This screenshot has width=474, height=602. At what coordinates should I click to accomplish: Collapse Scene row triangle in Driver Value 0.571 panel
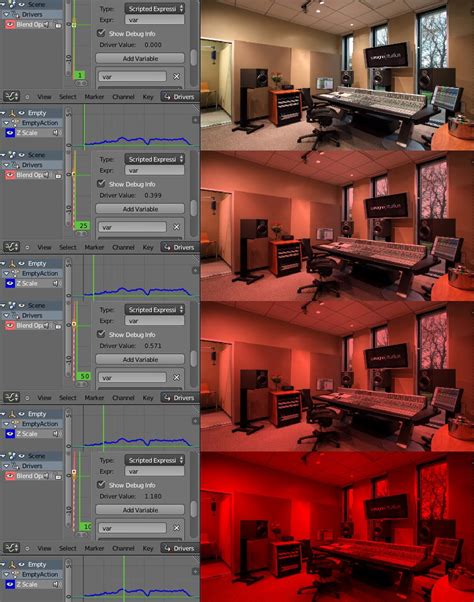pyautogui.click(x=3, y=306)
